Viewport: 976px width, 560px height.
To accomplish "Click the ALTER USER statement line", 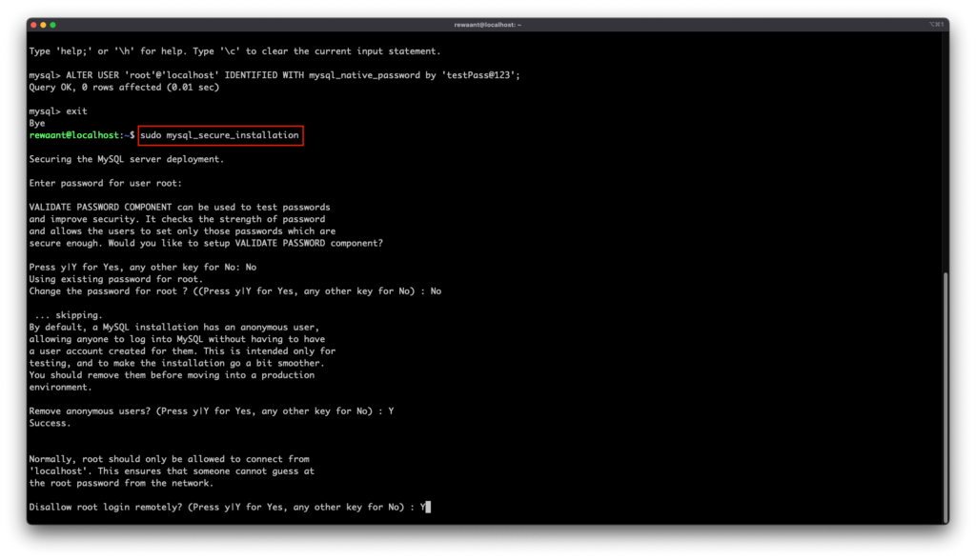I will pyautogui.click(x=274, y=75).
